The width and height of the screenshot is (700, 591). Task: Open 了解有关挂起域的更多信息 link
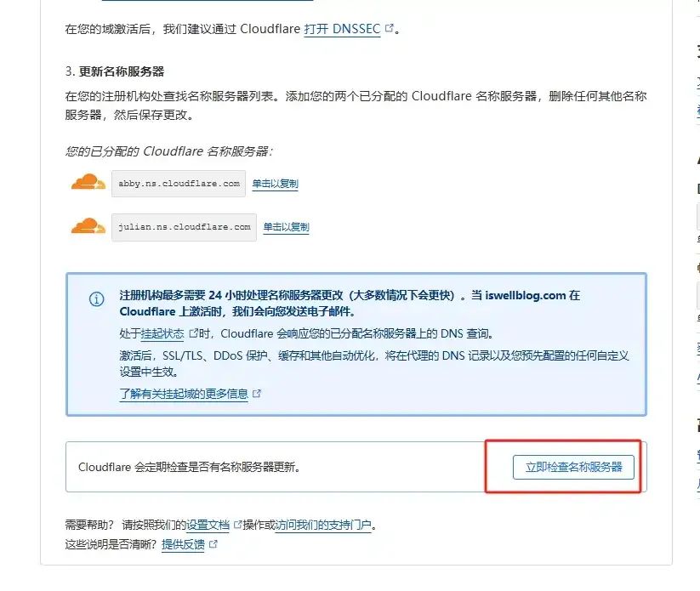click(184, 394)
